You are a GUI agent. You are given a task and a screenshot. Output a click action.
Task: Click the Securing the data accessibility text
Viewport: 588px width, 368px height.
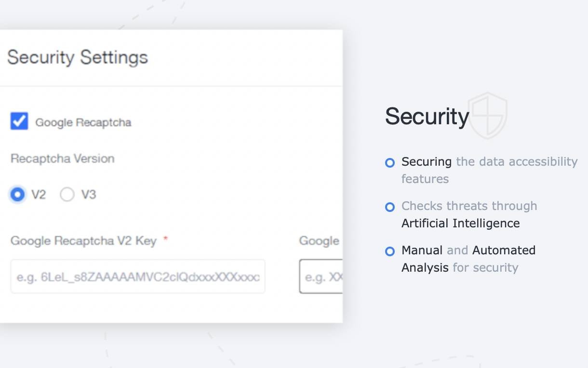tap(489, 162)
